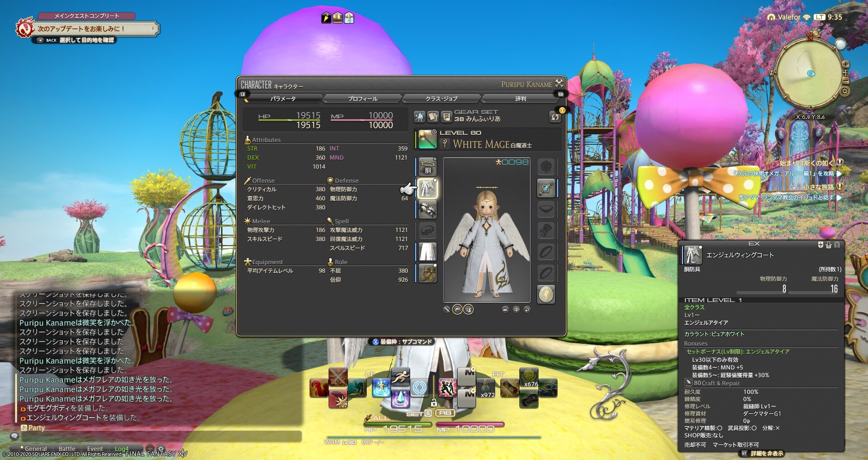Use the Return action with blue aura
Screen dimensions: 868x460
tap(381, 388)
